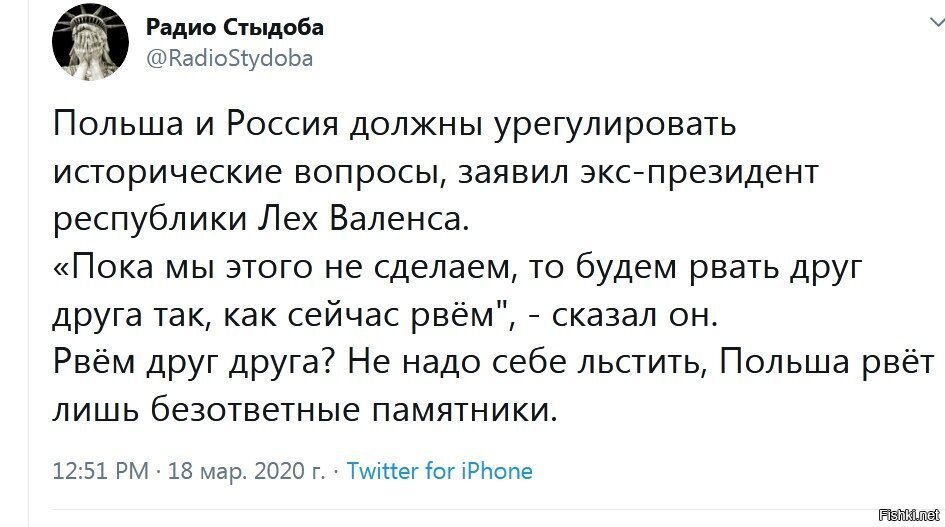Click the word урегулировать in first line
945x527 pixels.
pyautogui.click(x=615, y=125)
